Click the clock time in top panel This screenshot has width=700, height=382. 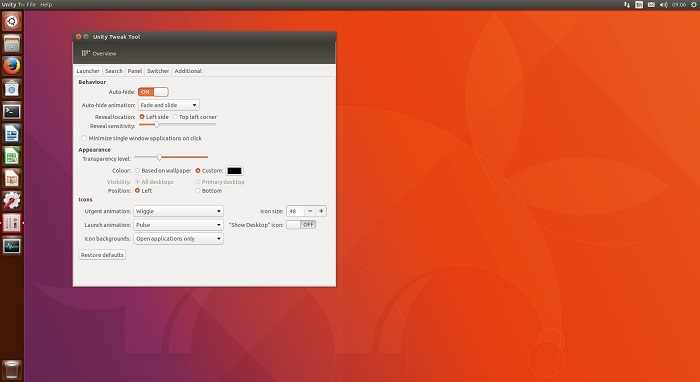tap(679, 4)
